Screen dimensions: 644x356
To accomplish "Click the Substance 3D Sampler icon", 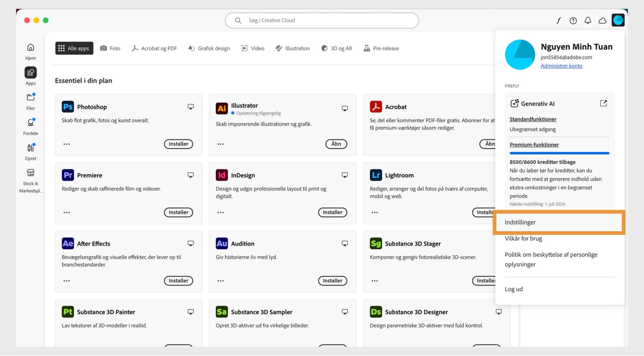I will click(x=222, y=312).
